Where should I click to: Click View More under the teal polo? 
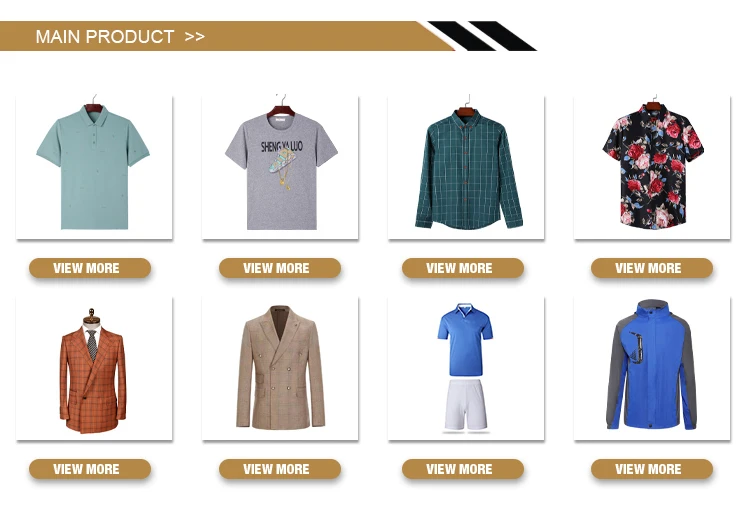[90, 268]
